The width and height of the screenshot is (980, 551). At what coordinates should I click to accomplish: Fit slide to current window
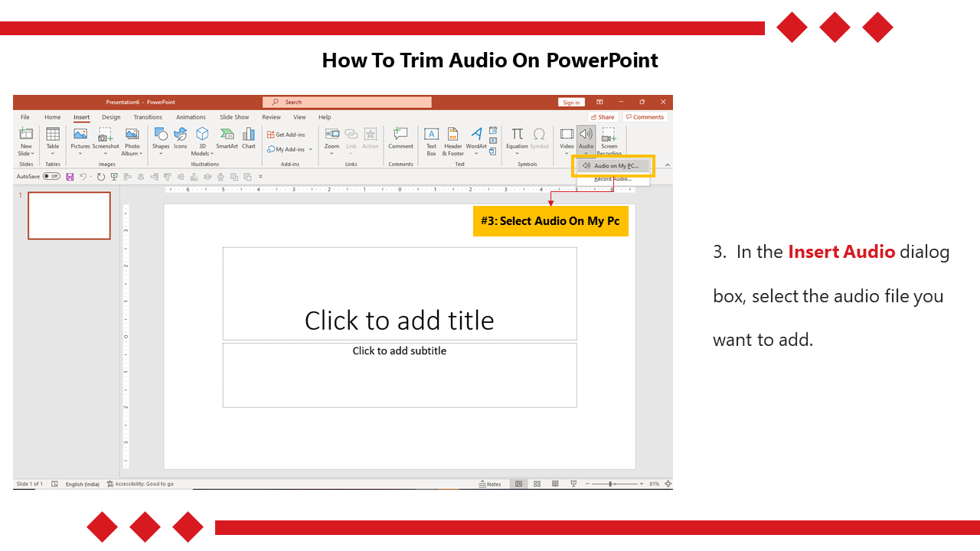tap(668, 484)
